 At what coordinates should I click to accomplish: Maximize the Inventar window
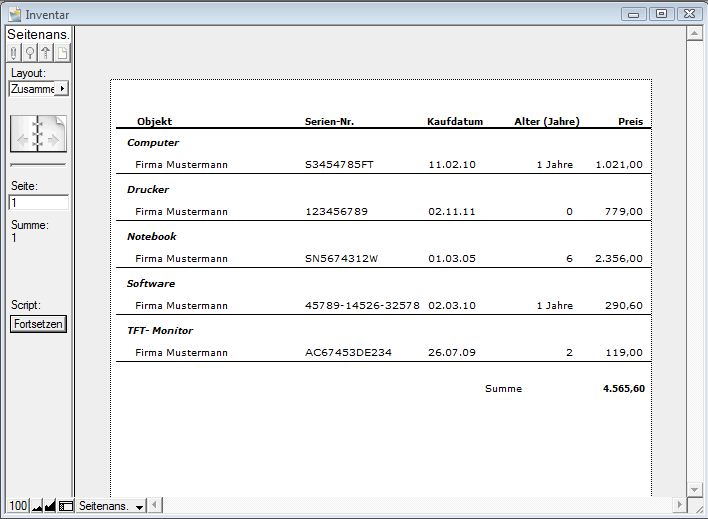click(661, 14)
